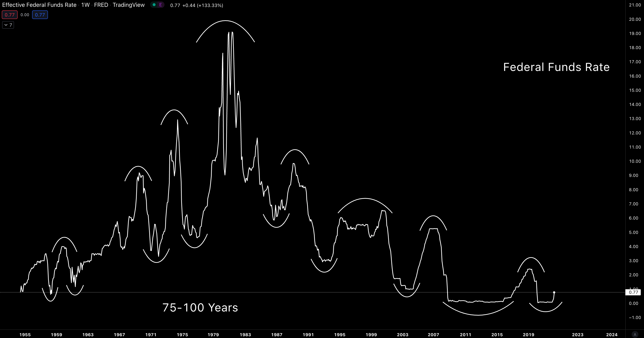
Task: Open symbol via Effective Federal Funds Rate title
Action: coord(39,5)
